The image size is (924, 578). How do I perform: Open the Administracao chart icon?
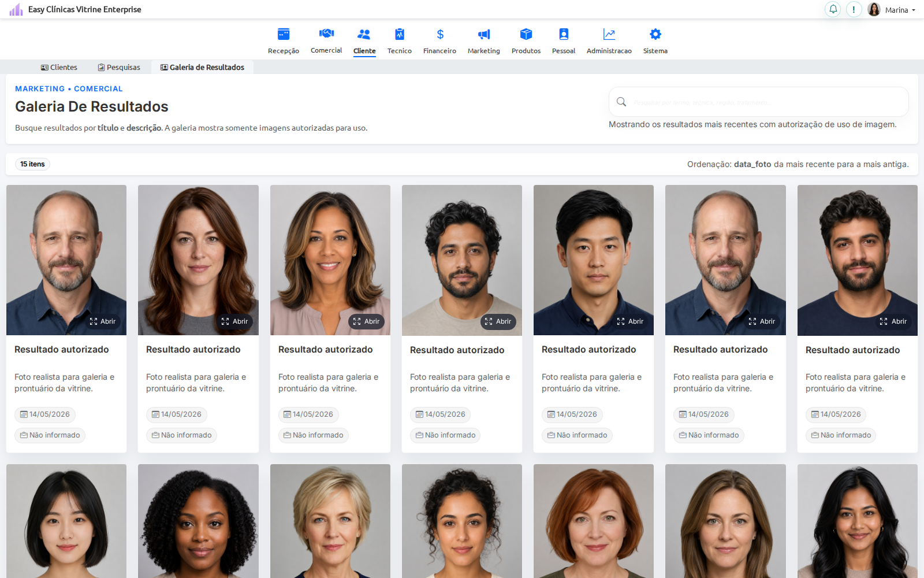tap(609, 34)
